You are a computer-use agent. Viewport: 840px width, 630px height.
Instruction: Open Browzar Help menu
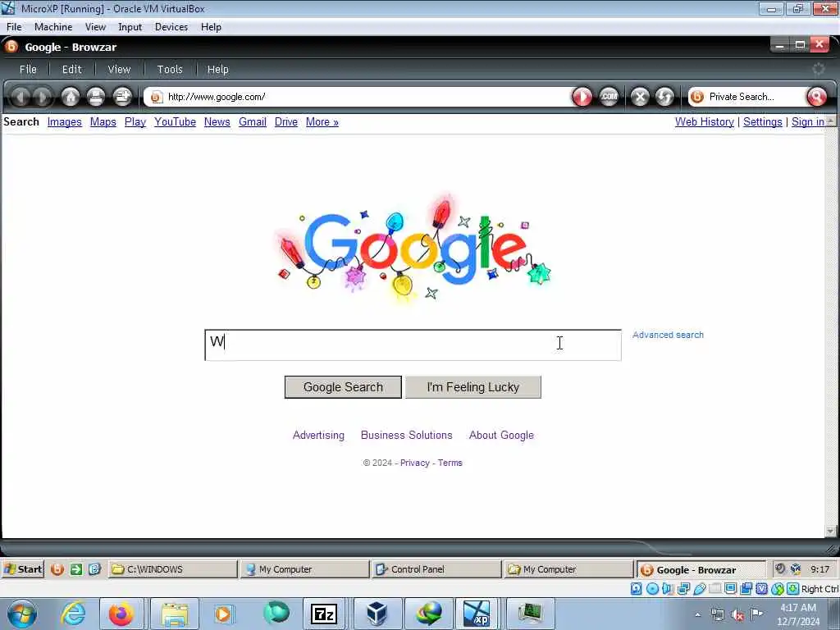point(217,69)
